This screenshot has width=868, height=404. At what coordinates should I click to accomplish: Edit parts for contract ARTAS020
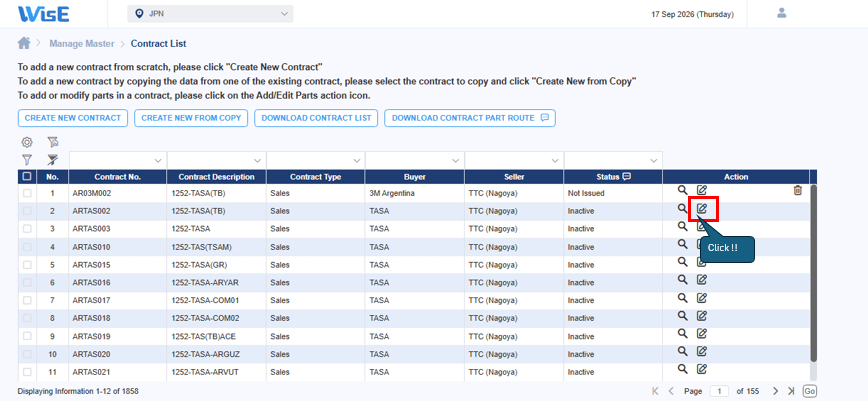[x=701, y=351]
